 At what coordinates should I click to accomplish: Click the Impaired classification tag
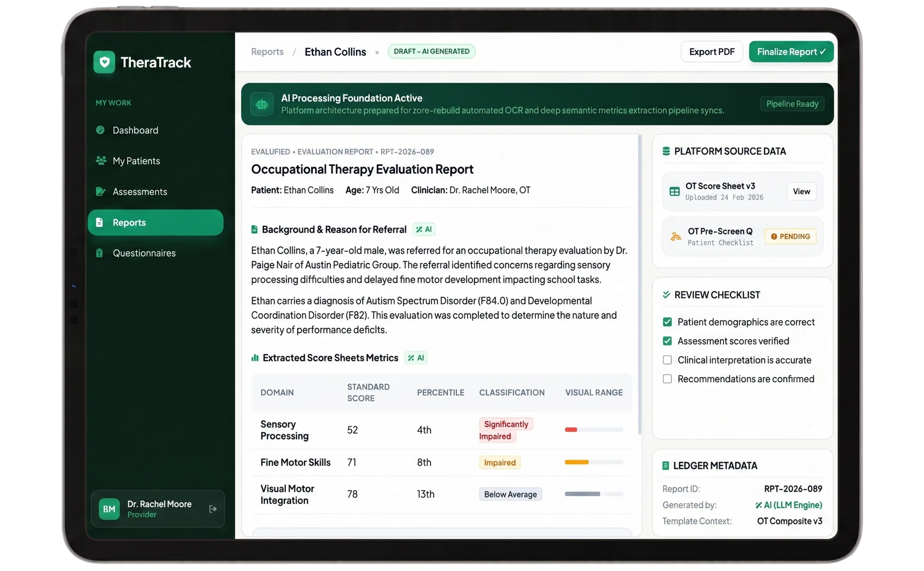click(x=500, y=462)
